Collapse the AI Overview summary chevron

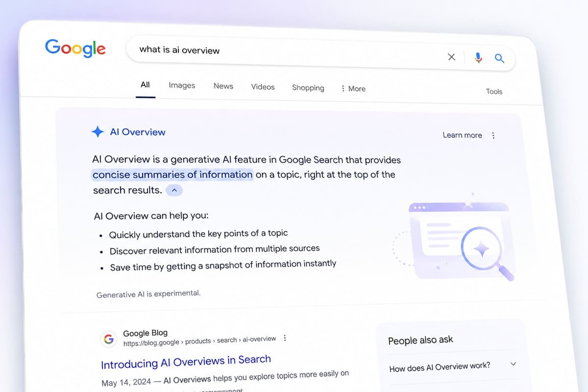point(174,190)
